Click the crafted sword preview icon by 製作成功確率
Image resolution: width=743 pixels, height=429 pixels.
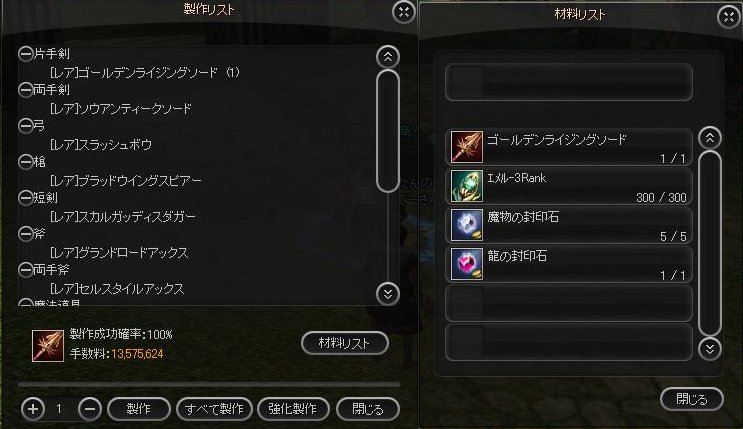48,346
